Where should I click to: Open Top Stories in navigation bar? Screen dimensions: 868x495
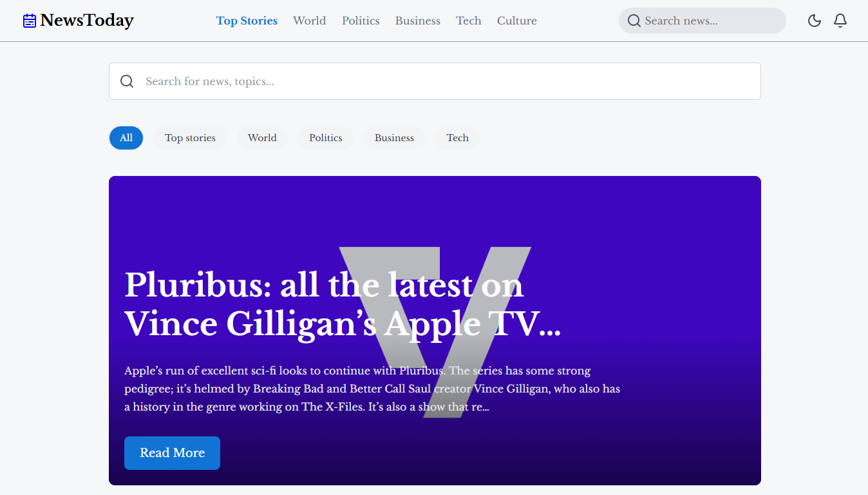pos(247,21)
